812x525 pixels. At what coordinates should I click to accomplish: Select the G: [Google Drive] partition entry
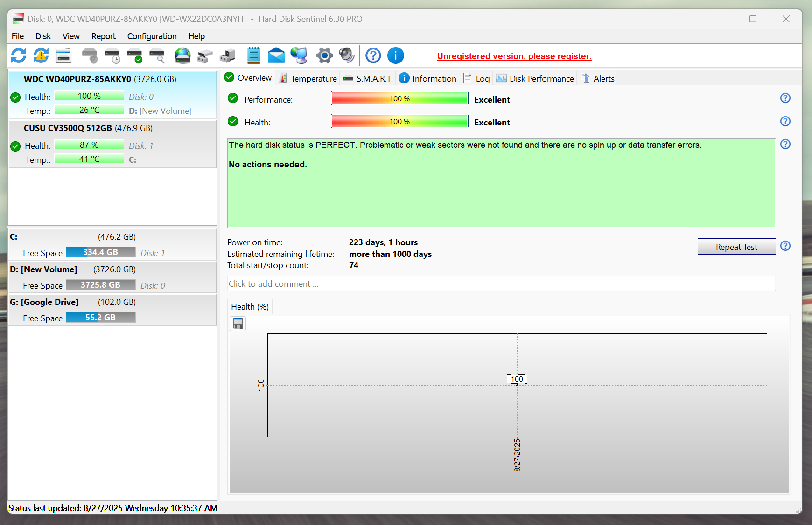pyautogui.click(x=112, y=310)
